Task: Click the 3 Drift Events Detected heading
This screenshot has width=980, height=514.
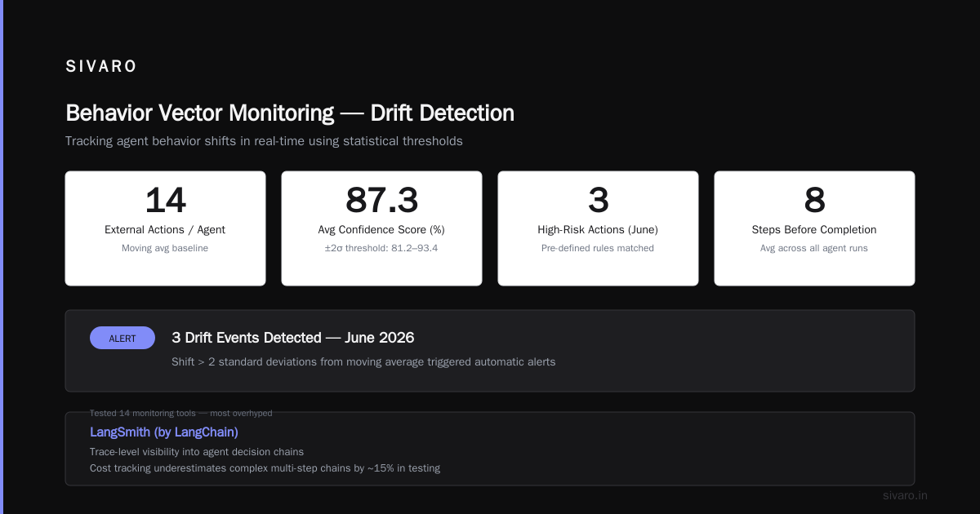Action: pyautogui.click(x=293, y=338)
